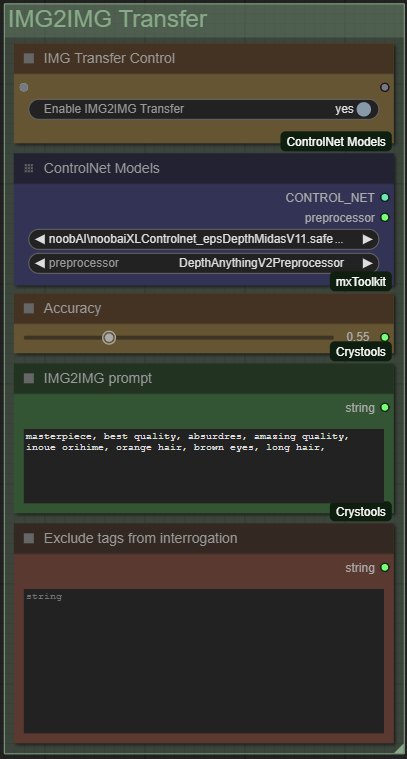
Task: Click the group resize corner handle
Action: click(x=400, y=749)
